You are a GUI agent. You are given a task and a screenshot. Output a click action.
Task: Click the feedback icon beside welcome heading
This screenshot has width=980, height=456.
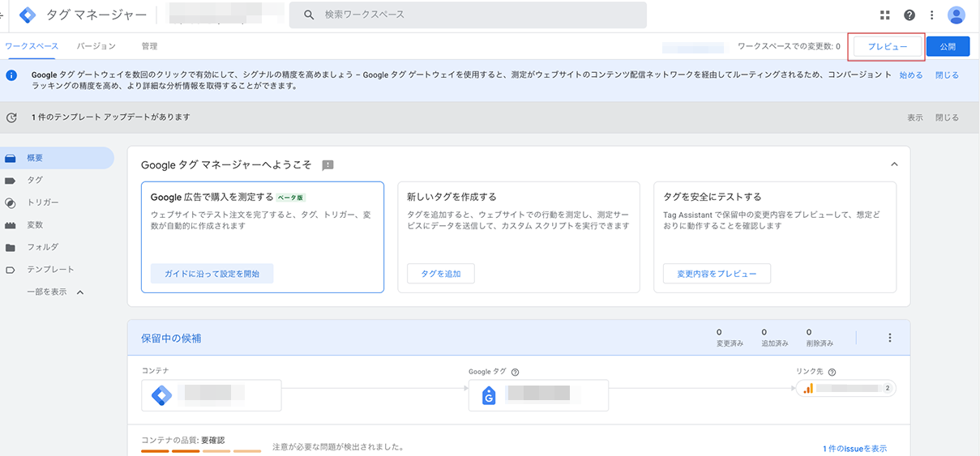coord(327,164)
